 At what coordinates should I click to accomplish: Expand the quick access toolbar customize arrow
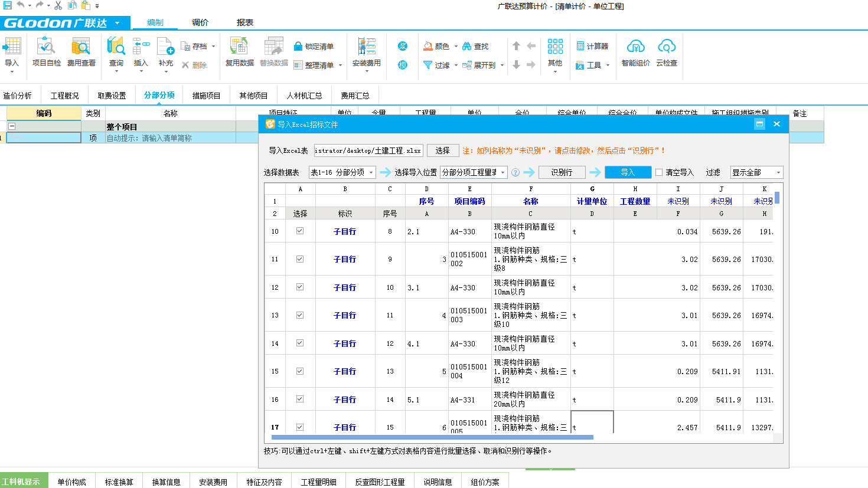click(x=97, y=6)
